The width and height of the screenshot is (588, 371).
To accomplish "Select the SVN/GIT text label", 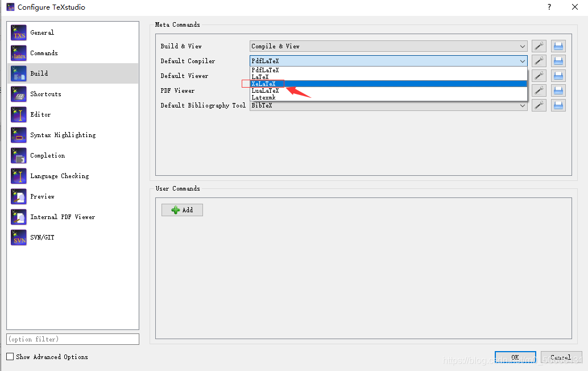I will click(43, 237).
